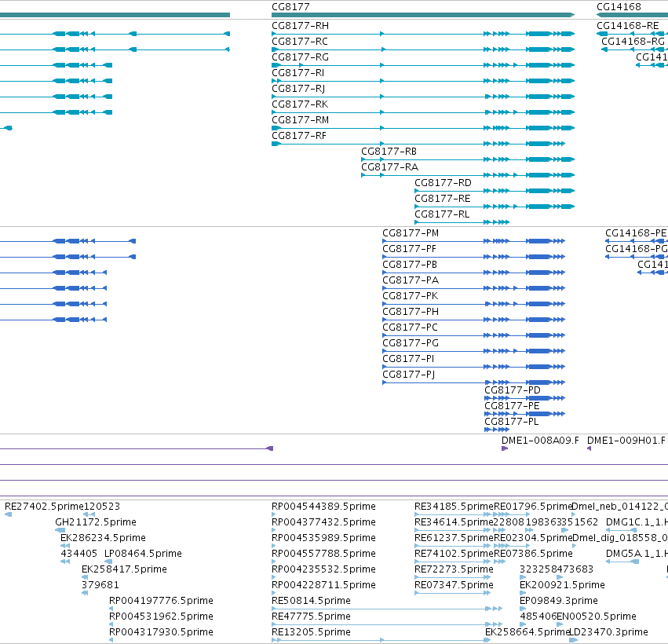Select protein CG8177-PL
The width and height of the screenshot is (668, 644).
point(511,423)
